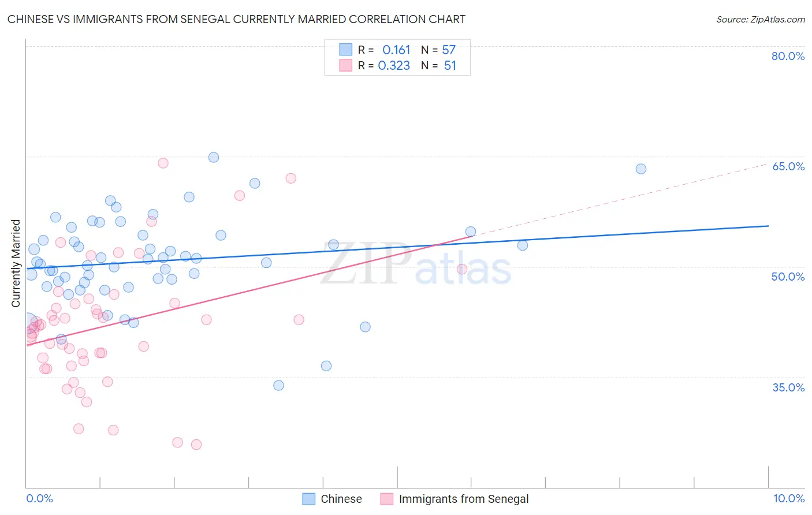Click the N = 57 value in legend
Viewport: 812px width, 515px height.
pos(438,50)
